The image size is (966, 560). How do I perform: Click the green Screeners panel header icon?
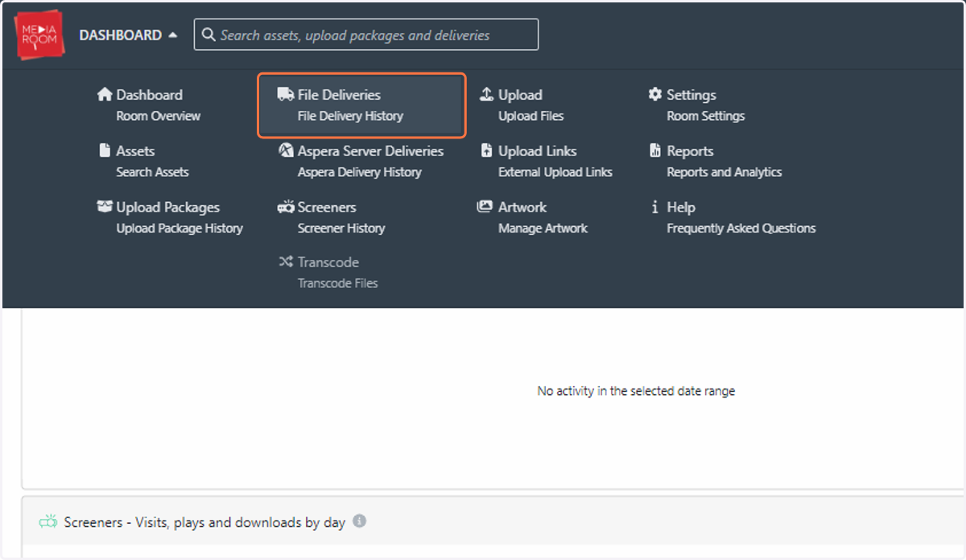point(48,522)
